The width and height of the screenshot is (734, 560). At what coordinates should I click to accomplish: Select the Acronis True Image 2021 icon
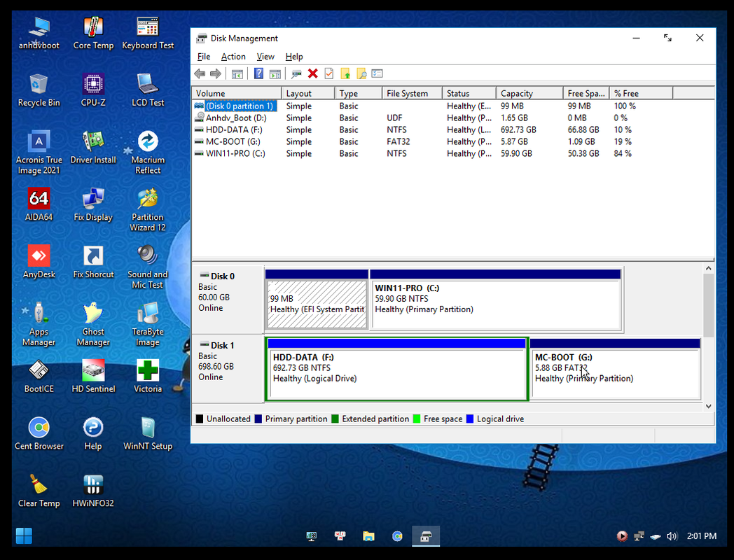(x=39, y=153)
